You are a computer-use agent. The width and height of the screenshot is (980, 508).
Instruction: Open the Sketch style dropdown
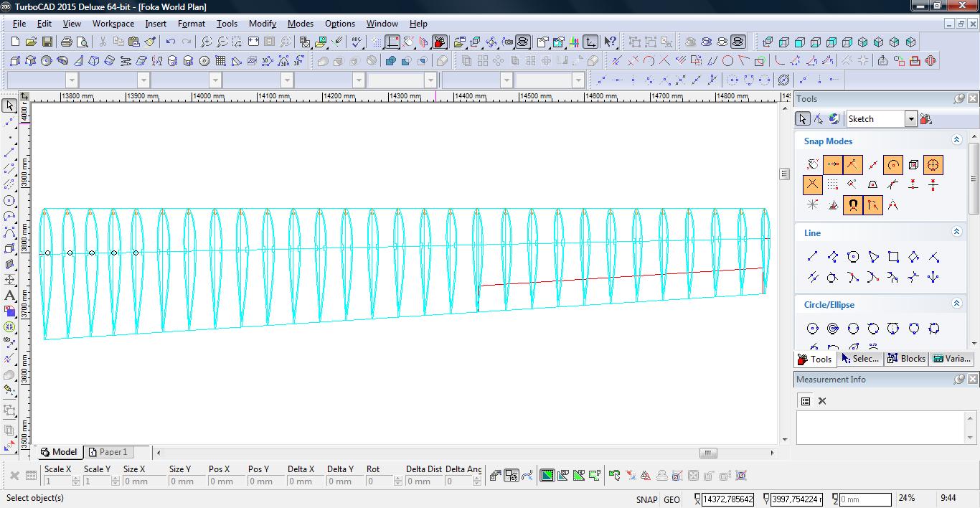[x=910, y=119]
